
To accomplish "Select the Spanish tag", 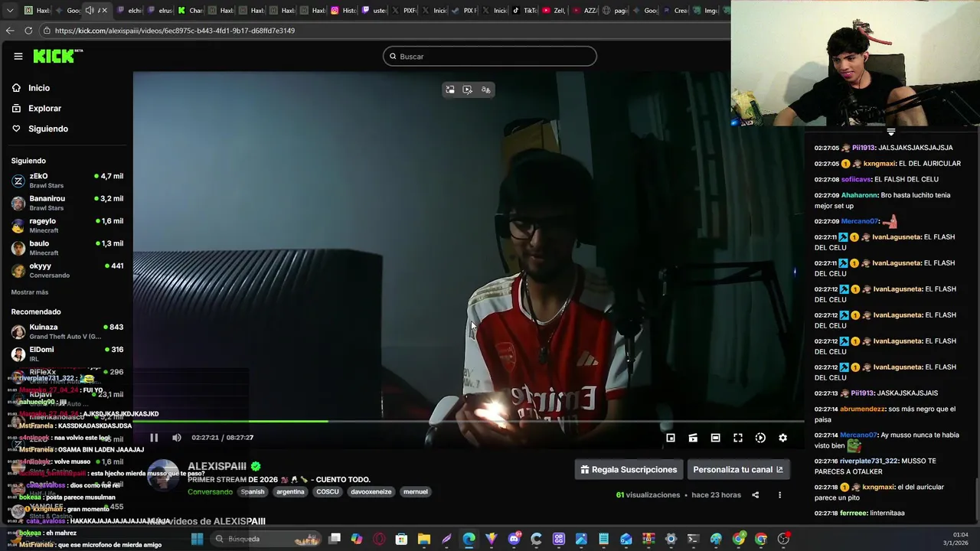I will (253, 492).
